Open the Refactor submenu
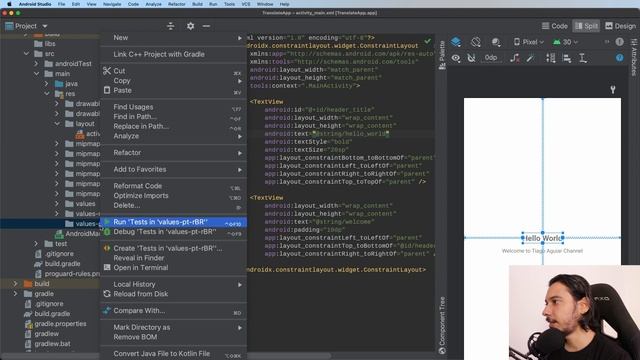This screenshot has height=360, width=640. pyautogui.click(x=173, y=153)
